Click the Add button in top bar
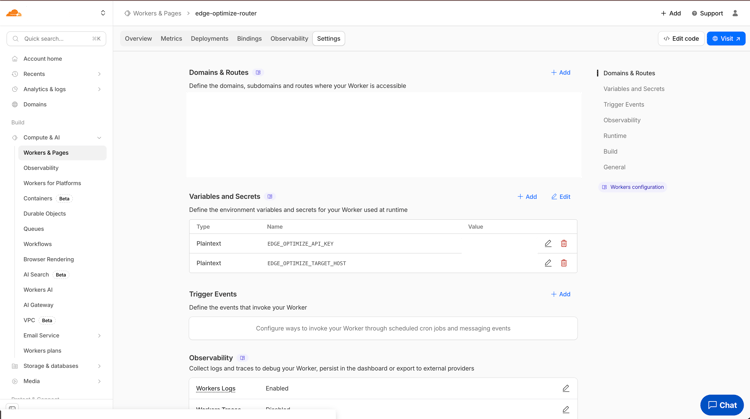 pos(671,13)
